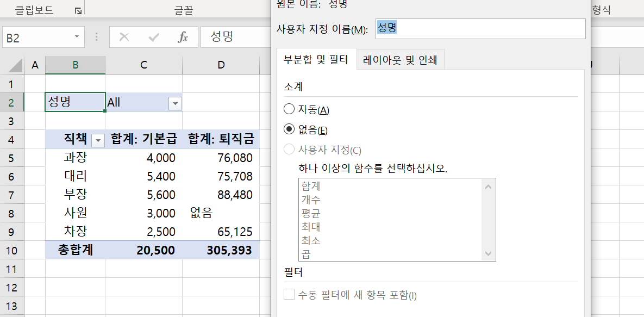The height and width of the screenshot is (317, 644).
Task: Open the 직책 row label filter dropdown
Action: pos(98,140)
